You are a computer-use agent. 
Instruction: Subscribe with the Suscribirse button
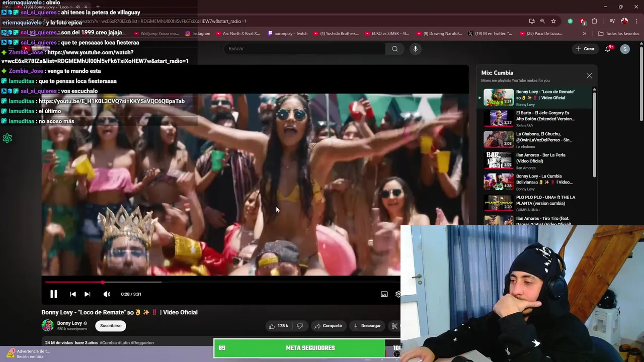pyautogui.click(x=111, y=326)
